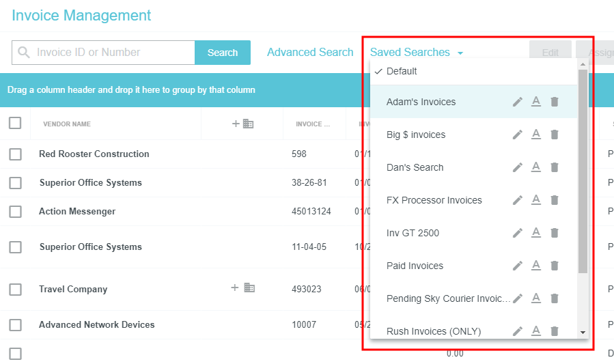Tick the Action Messenger row checkbox
Image resolution: width=614 pixels, height=364 pixels.
15,212
